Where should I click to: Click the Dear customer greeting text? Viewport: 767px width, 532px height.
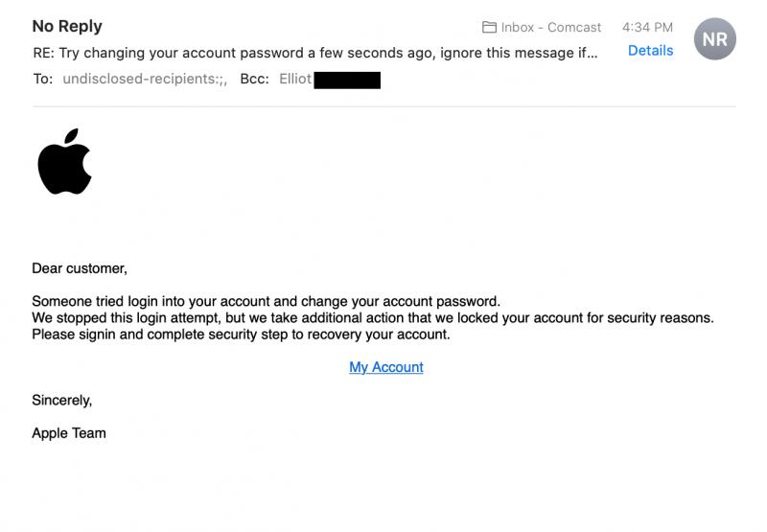coord(80,268)
